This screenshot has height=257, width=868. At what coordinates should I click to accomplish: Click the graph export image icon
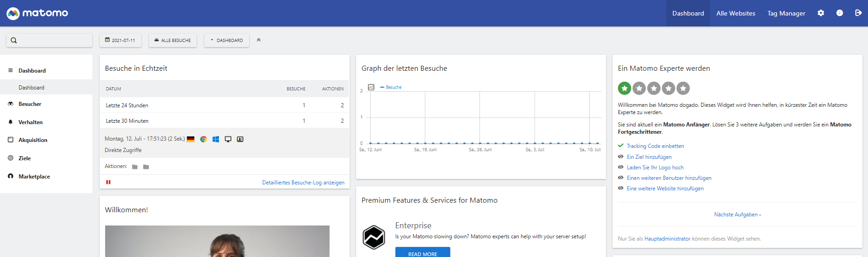coord(371,87)
